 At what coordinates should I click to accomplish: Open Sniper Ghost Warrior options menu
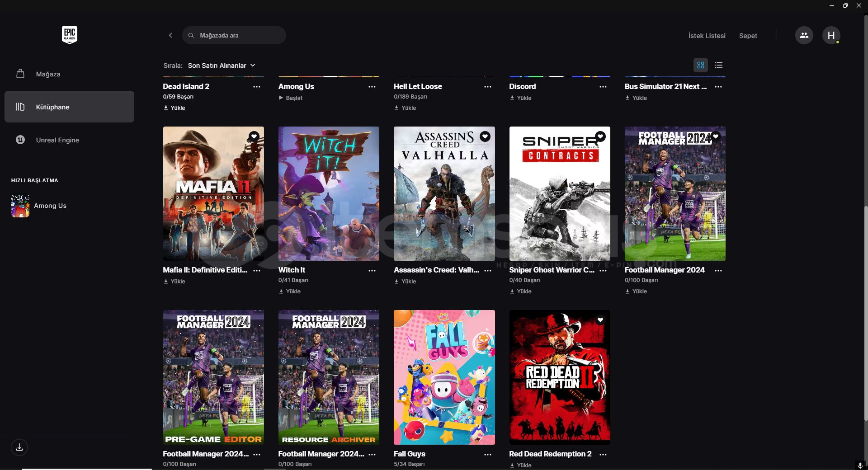click(x=603, y=270)
